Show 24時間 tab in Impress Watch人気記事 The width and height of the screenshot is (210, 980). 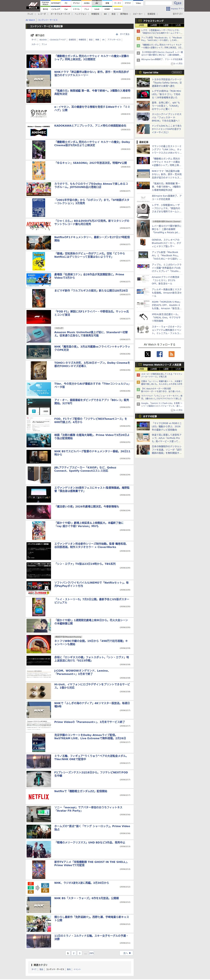153,369
